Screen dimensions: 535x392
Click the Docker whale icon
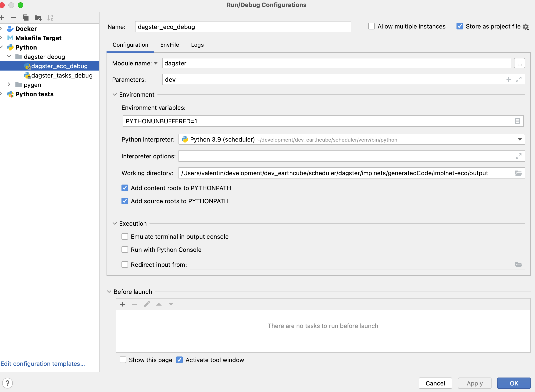tap(10, 29)
